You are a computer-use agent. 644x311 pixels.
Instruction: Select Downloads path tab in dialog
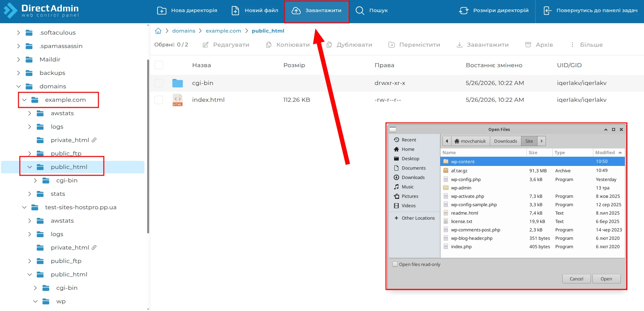(505, 141)
